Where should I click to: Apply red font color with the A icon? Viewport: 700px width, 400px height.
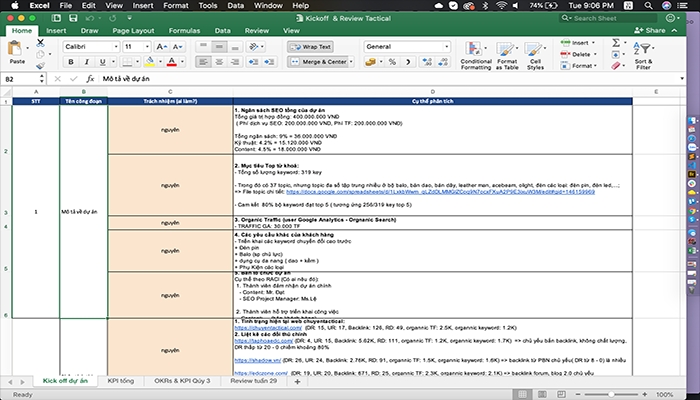pos(171,62)
